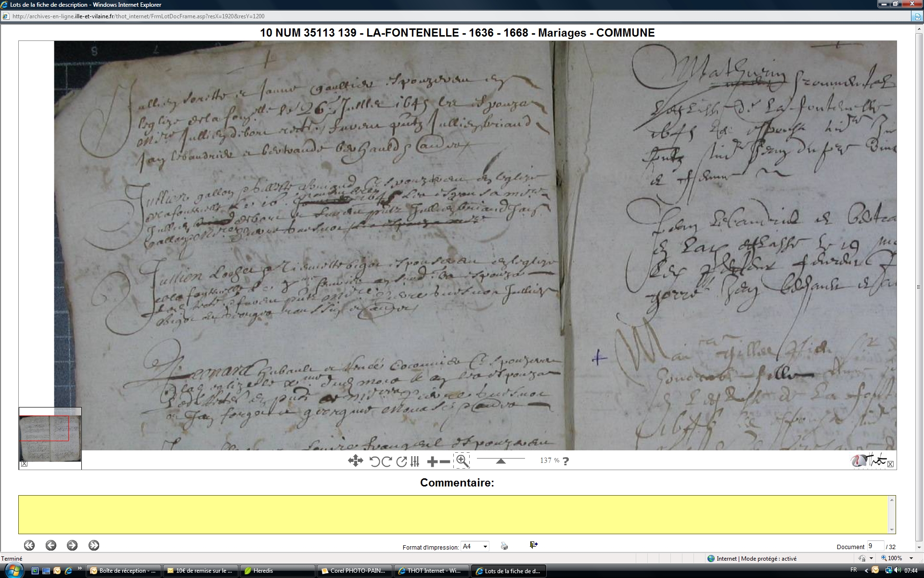
Task: Select the pan/move image tool
Action: tap(355, 461)
